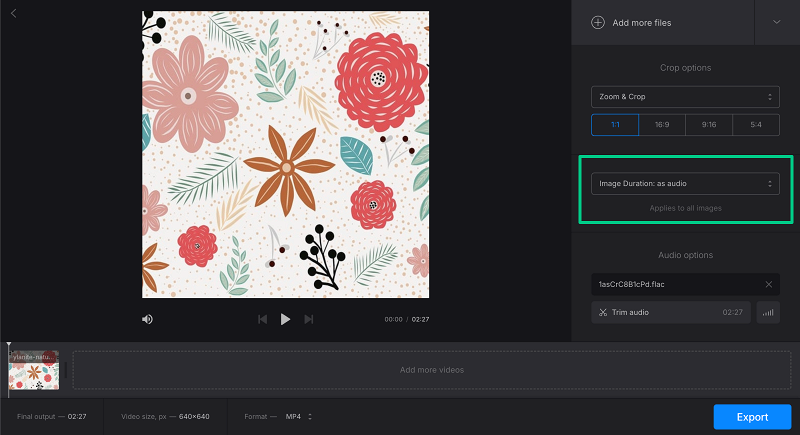This screenshot has height=435, width=800.
Task: Open the Image Duration dropdown
Action: pyautogui.click(x=685, y=184)
